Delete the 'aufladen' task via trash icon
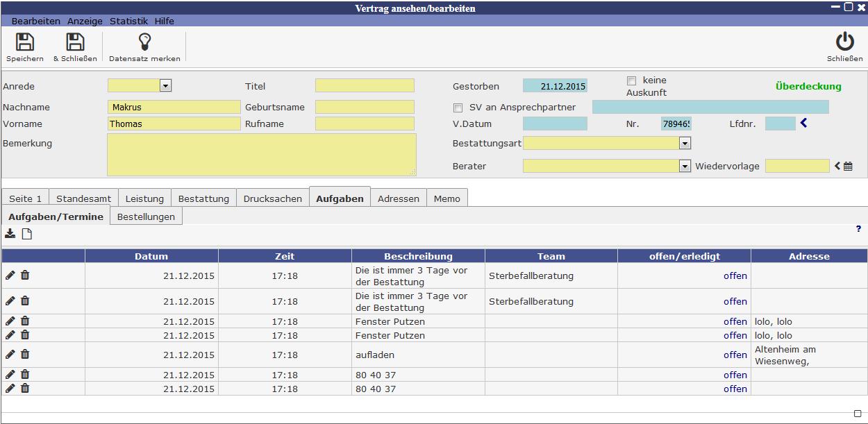The height and width of the screenshot is (424, 868). point(25,355)
